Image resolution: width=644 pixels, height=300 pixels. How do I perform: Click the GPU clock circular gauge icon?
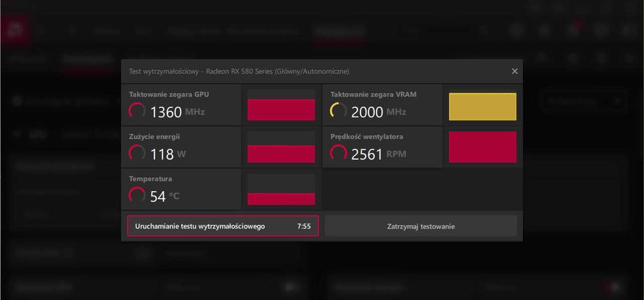pos(137,111)
